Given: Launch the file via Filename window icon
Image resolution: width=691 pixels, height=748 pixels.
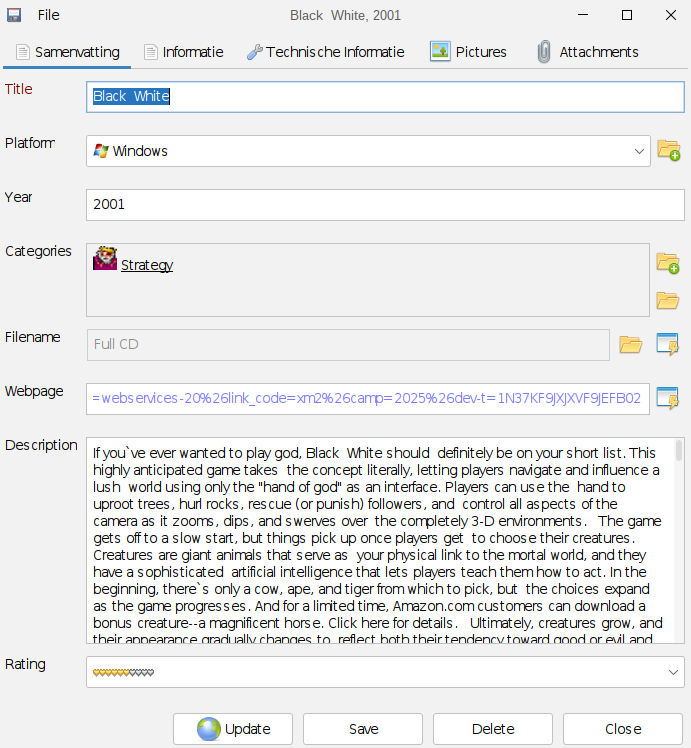Looking at the screenshot, I should coord(668,344).
